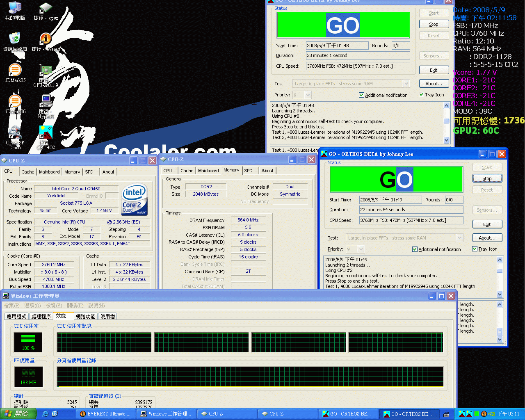
Task: Open the 檢視(V) menu in Task Manager
Action: (x=54, y=306)
